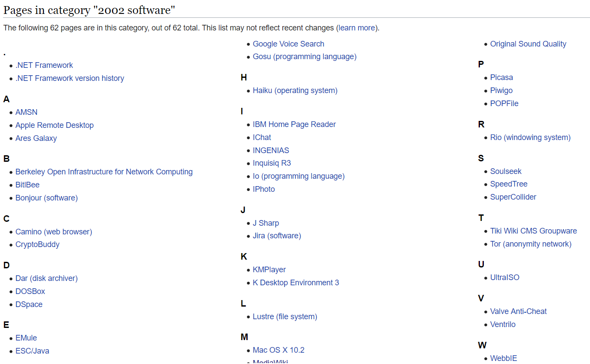Open the CryptoBuddy link

coord(37,244)
